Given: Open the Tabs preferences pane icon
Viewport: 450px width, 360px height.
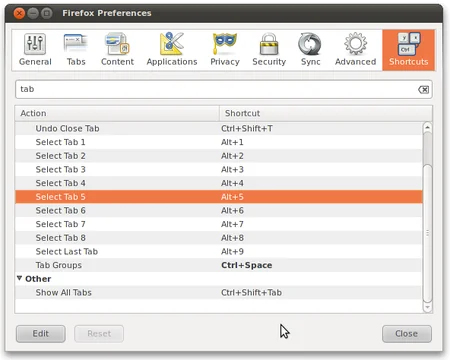Looking at the screenshot, I should point(76,50).
